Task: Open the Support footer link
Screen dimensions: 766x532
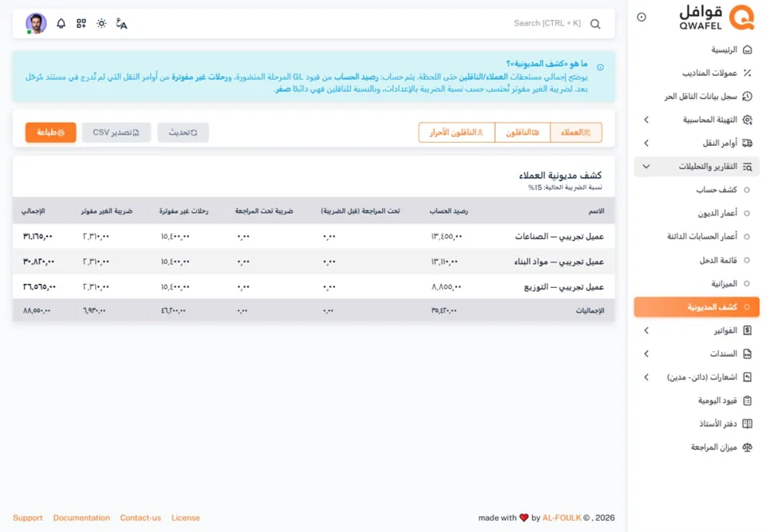Action: coord(28,518)
